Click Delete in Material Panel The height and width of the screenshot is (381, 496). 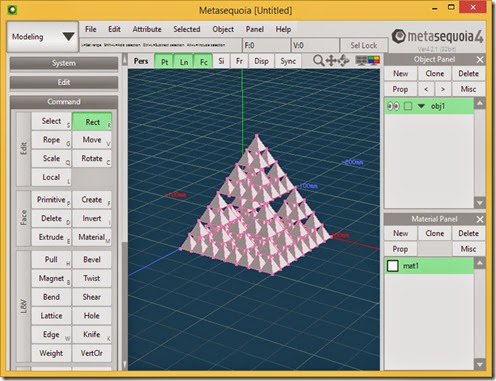pos(468,233)
